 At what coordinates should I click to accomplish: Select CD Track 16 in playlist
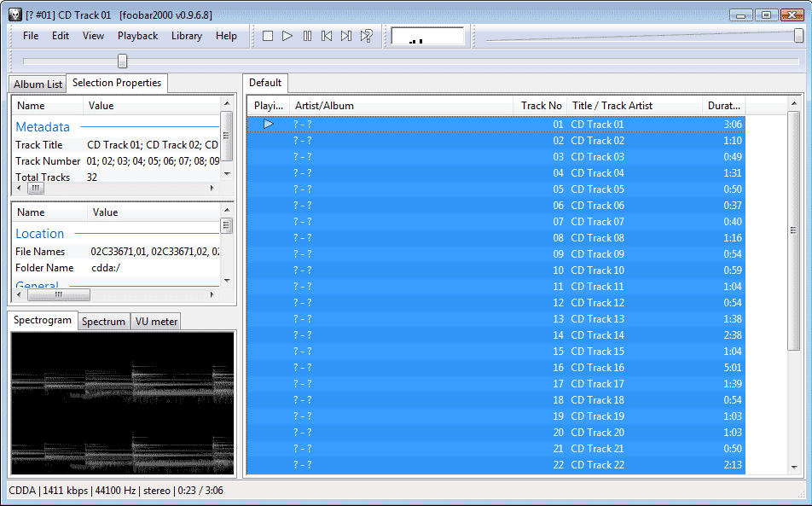(x=496, y=367)
